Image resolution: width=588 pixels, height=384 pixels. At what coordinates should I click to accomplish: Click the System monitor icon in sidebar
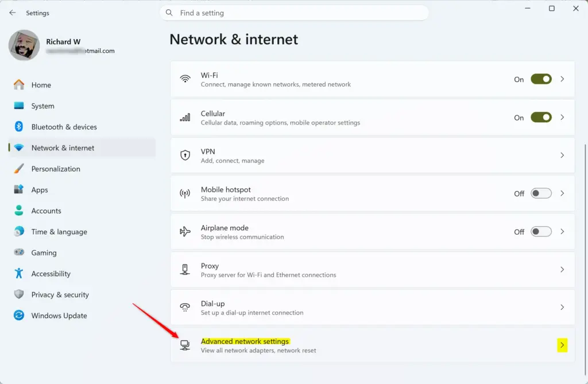point(19,106)
